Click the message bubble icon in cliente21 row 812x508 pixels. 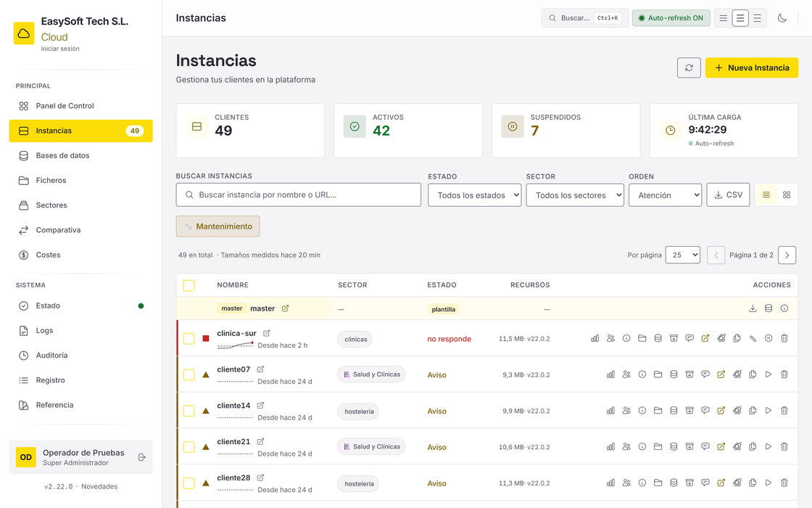click(705, 446)
